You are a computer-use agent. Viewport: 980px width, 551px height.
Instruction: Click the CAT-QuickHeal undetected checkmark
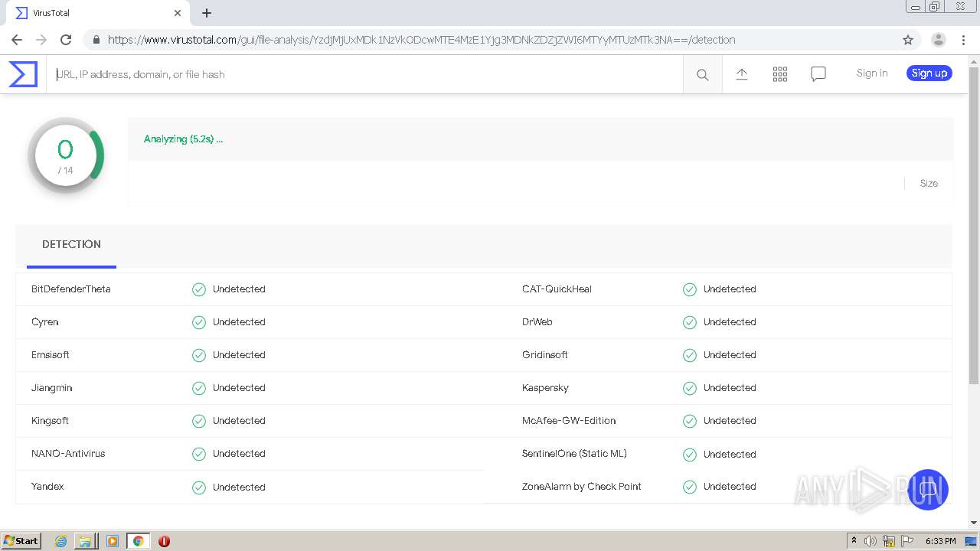690,289
